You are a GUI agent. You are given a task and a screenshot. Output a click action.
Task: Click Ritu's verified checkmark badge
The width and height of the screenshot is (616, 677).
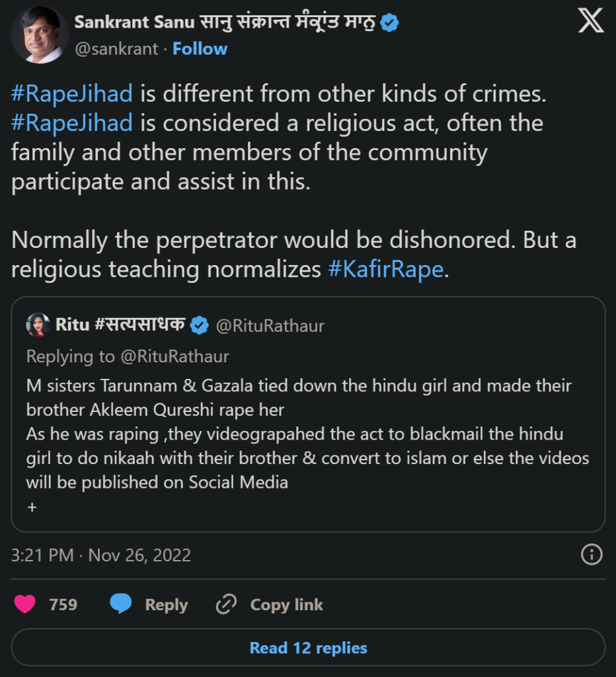point(198,325)
